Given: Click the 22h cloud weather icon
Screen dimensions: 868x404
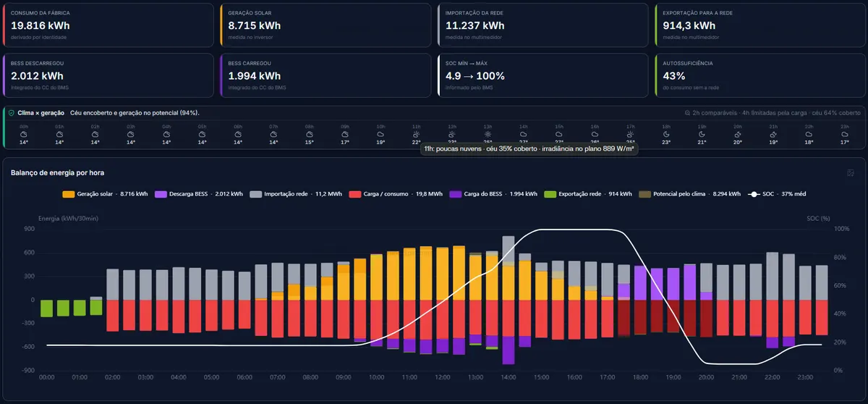Looking at the screenshot, I should (x=809, y=134).
